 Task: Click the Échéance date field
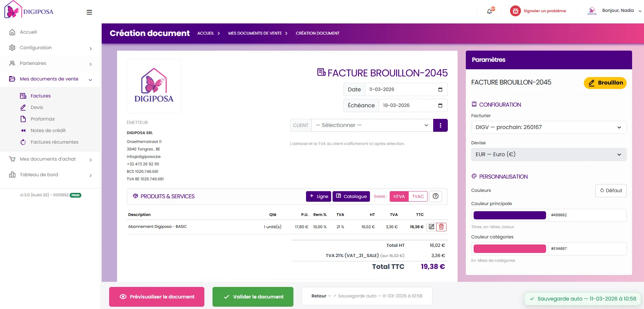[x=406, y=105]
